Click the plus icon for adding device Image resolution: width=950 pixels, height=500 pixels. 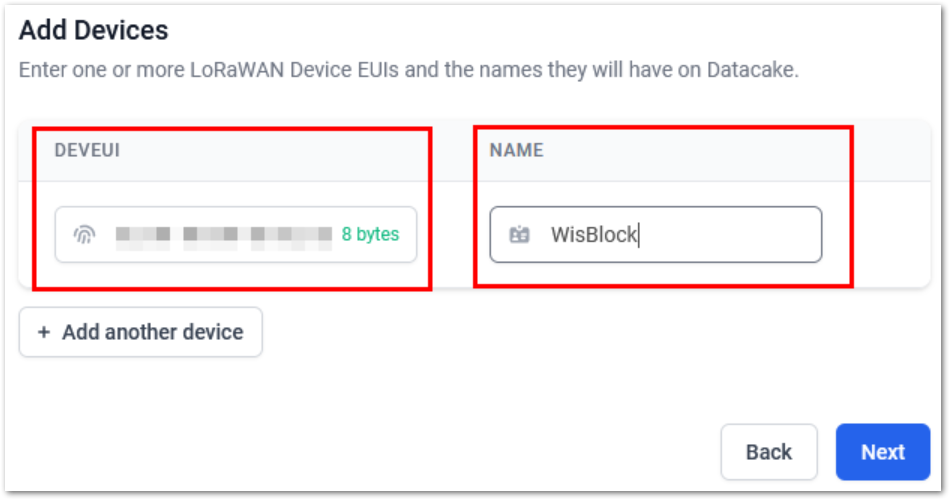point(44,332)
